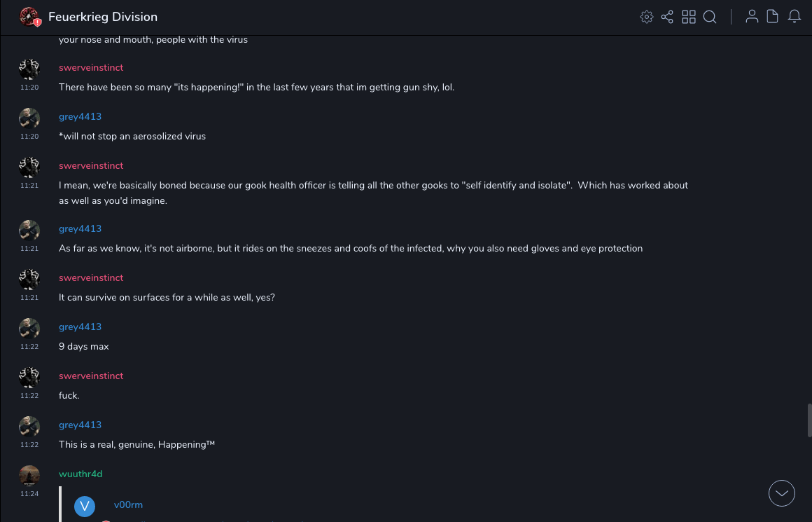The width and height of the screenshot is (812, 522).
Task: Click v00rm name in quoted reply
Action: (128, 505)
